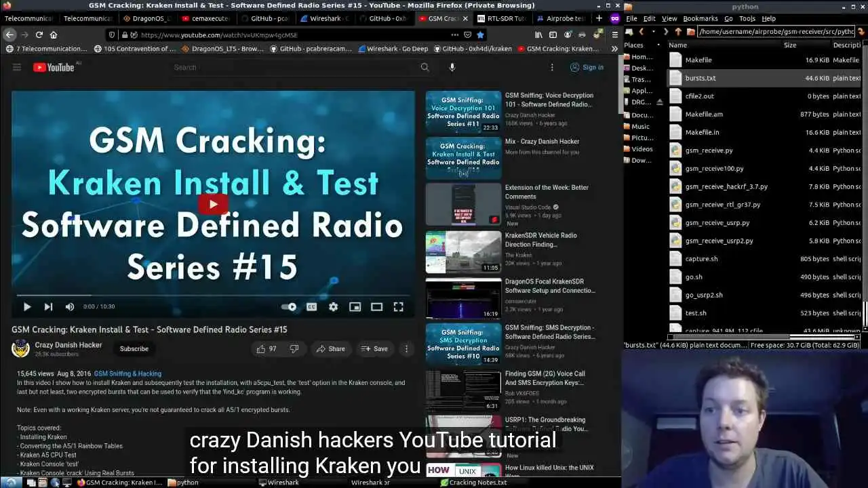Image resolution: width=868 pixels, height=488 pixels.
Task: Switch to the Wireshark Firefox tab
Action: tap(324, 18)
